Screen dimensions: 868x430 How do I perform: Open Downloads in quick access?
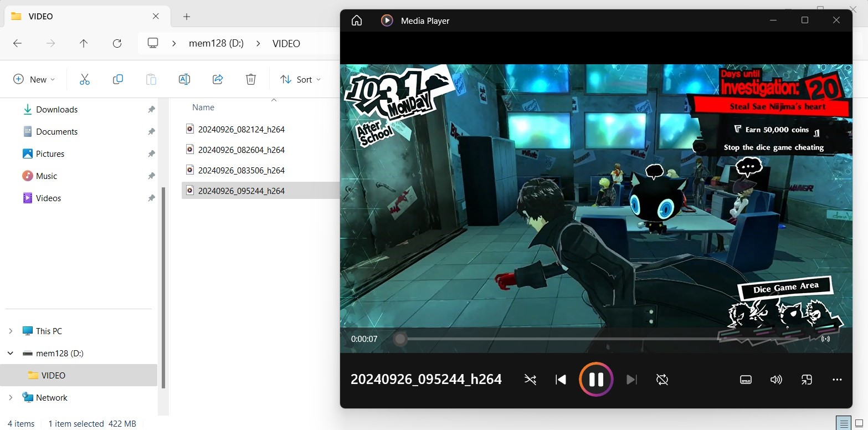click(x=57, y=110)
